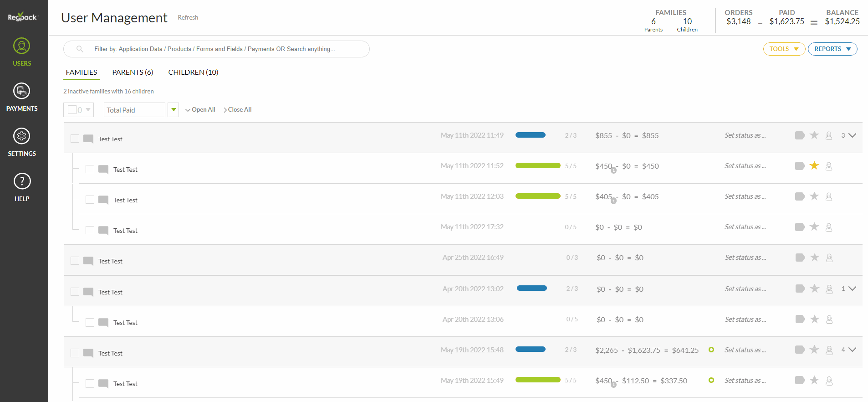Click the info badge beside $405 order amount

[x=613, y=201]
